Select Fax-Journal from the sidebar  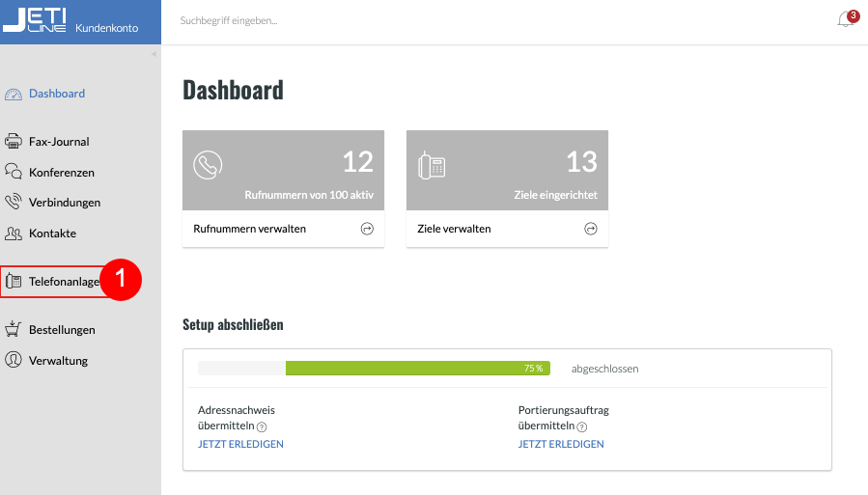(x=59, y=142)
